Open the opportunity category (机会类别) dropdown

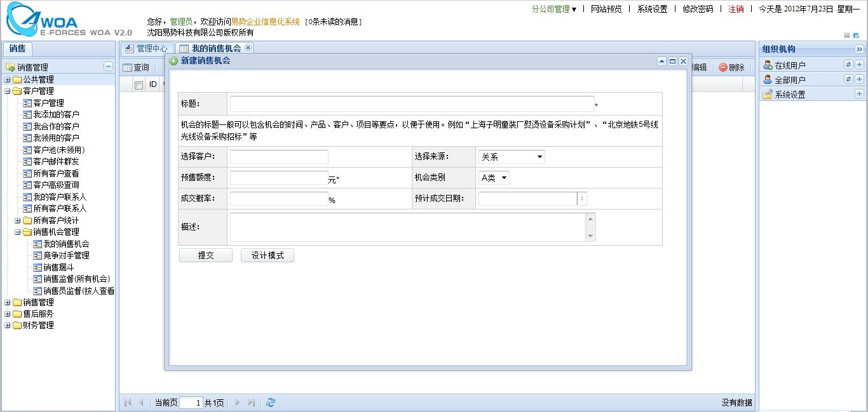[x=494, y=178]
